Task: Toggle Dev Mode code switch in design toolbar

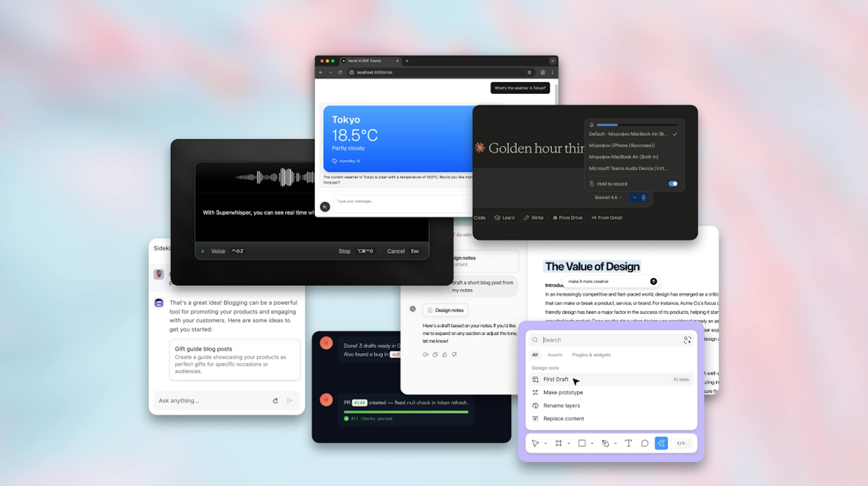Action: coord(684,443)
